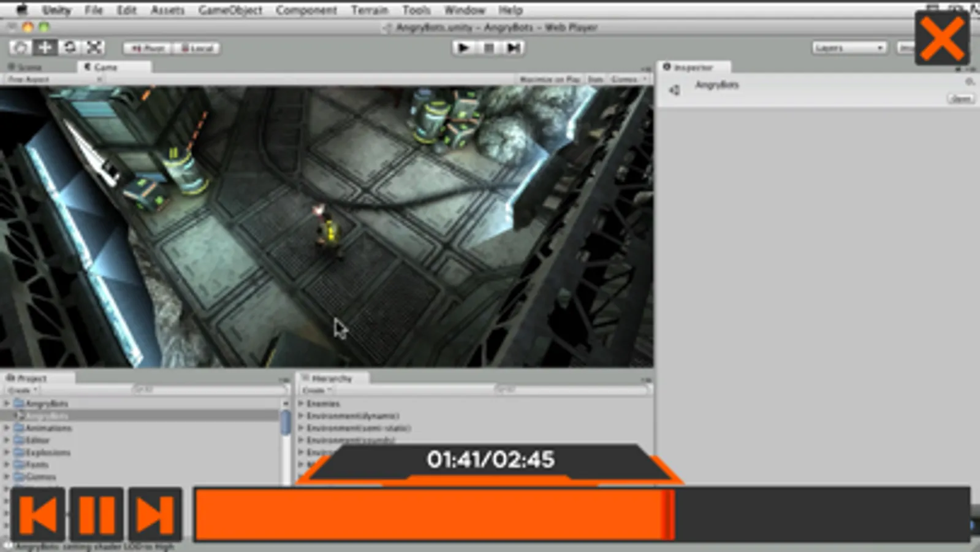The width and height of the screenshot is (980, 552).
Task: Open the Help menu
Action: click(511, 10)
